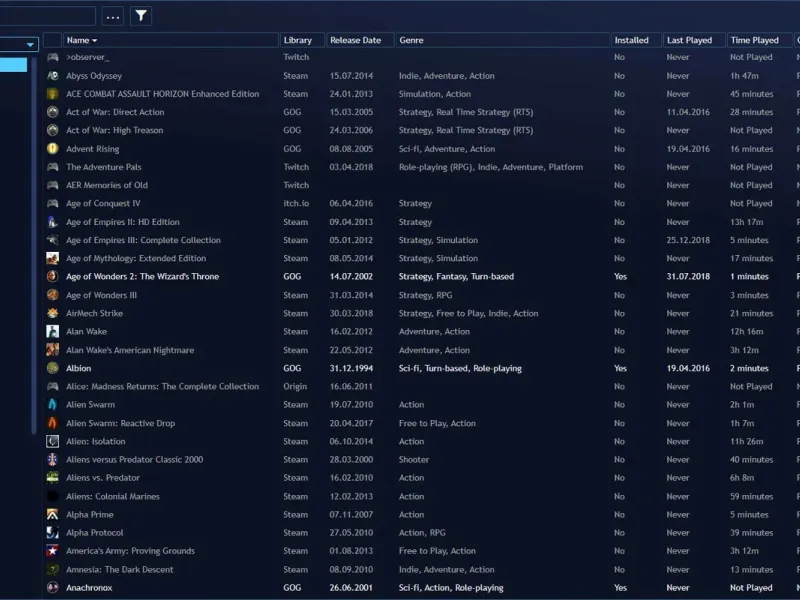Click The Adventure Pals gamepad icon
This screenshot has width=800, height=600.
[x=53, y=167]
